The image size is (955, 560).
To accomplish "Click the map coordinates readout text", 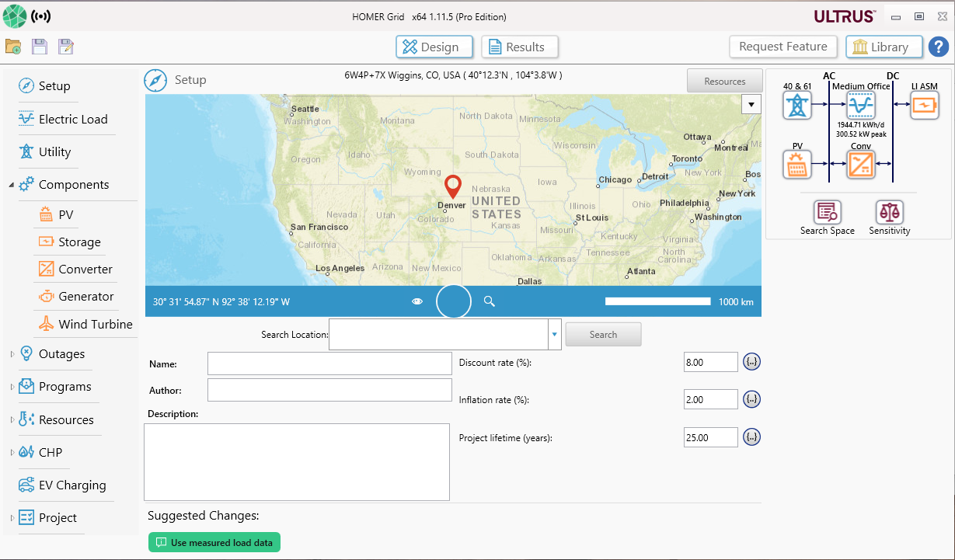I will click(221, 301).
